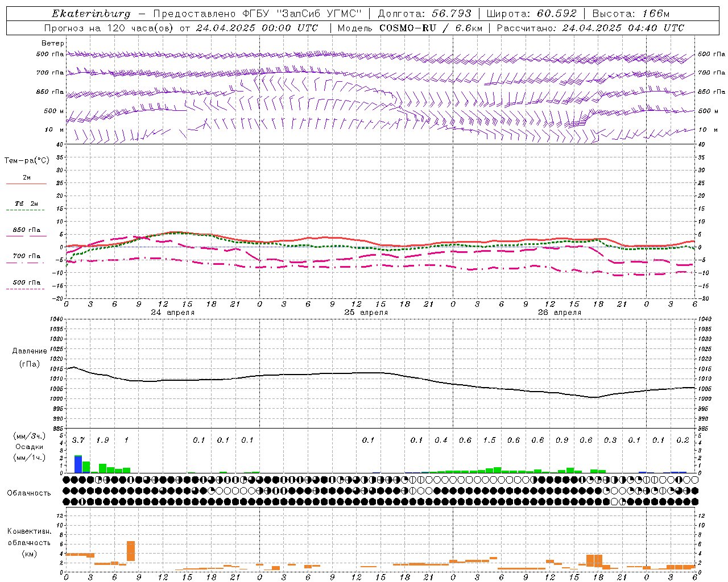
Task: Click the '(км)' unit under convective cloudiness
Action: point(29,554)
